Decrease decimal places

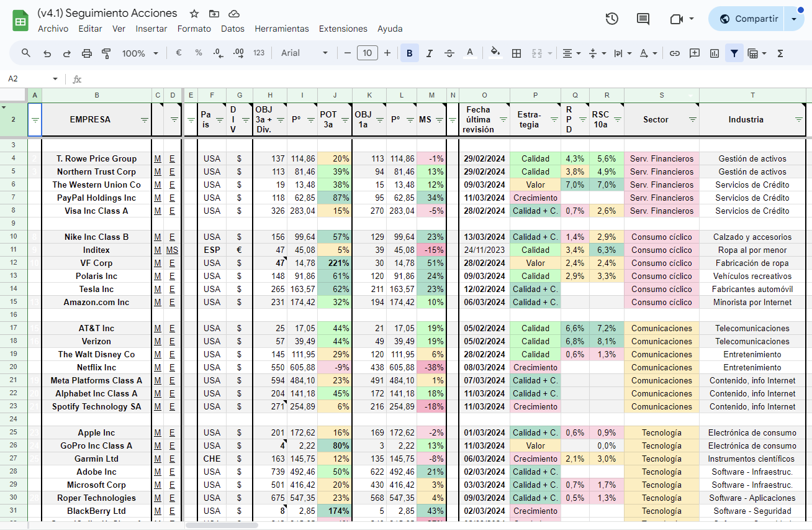[218, 53]
